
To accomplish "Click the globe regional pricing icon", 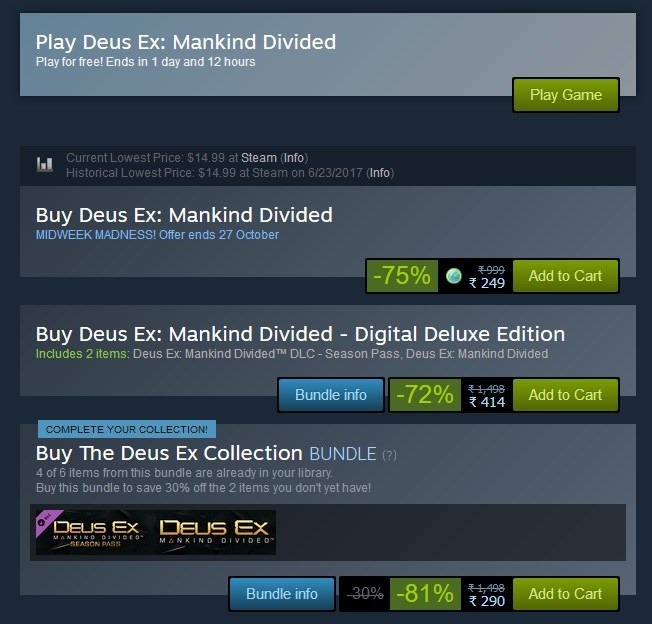I will click(454, 276).
